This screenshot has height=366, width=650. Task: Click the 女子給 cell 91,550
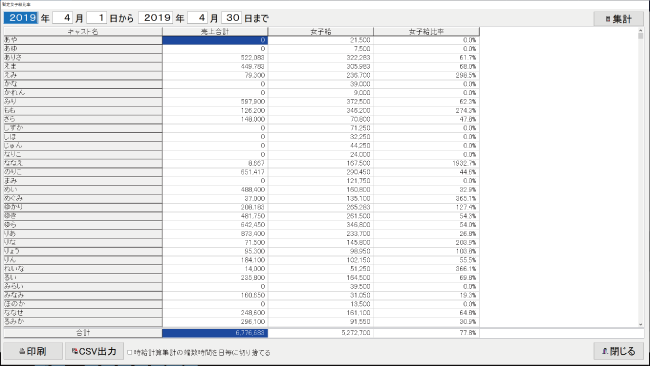tap(321, 322)
